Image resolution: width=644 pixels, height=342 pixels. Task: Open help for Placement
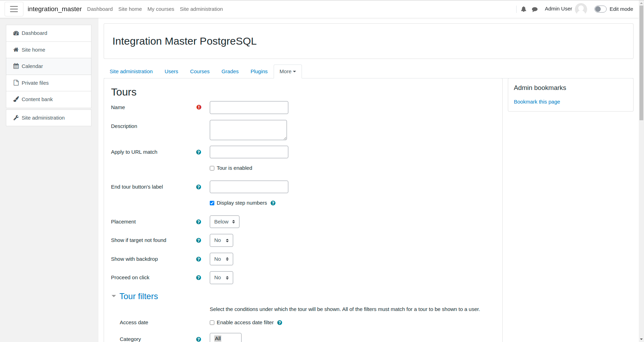coord(199,222)
